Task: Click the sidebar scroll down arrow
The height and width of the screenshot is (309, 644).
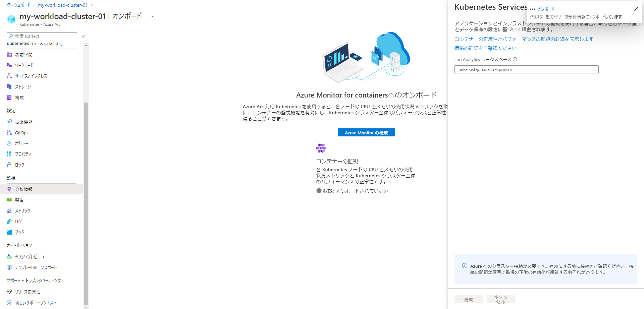Action: (x=86, y=307)
